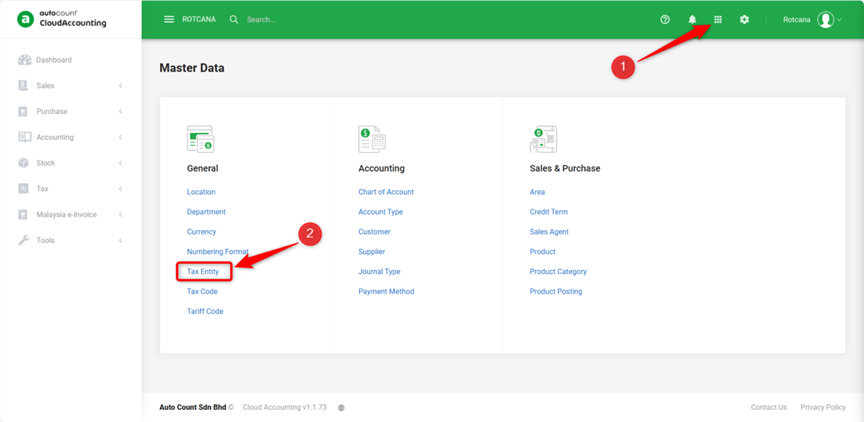The image size is (864, 422).
Task: Toggle the hamburger menu icon
Action: tap(169, 19)
